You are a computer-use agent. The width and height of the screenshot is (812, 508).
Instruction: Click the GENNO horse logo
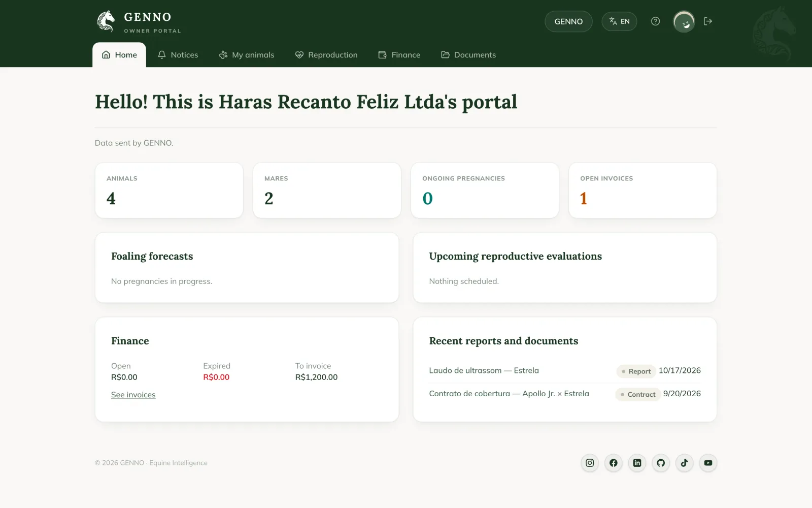(106, 21)
